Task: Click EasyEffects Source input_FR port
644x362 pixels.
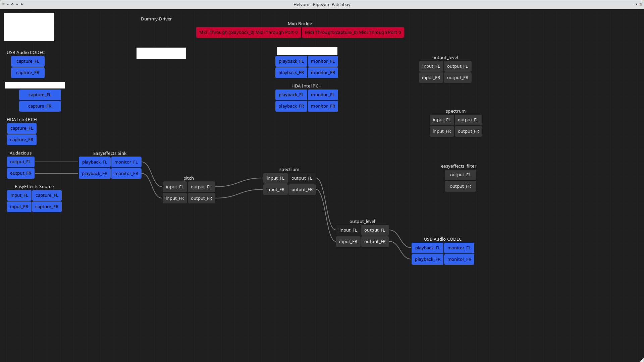Action: click(19, 207)
